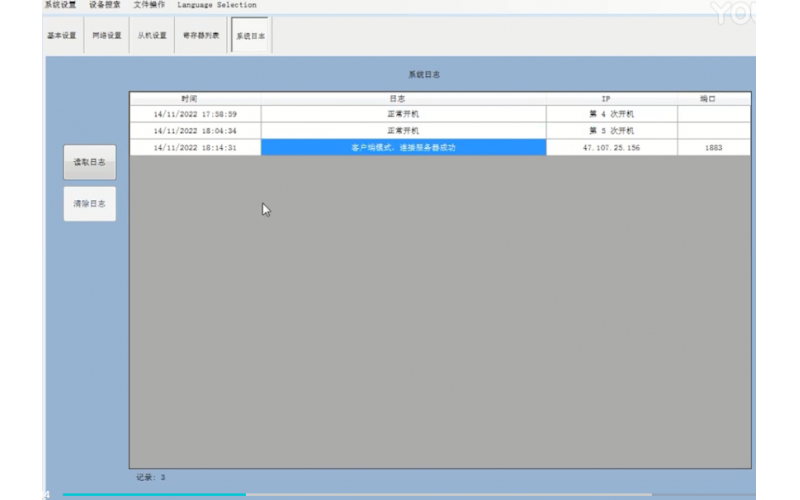Select the 系统日志 tab
Image resolution: width=800 pixels, height=500 pixels.
click(250, 36)
